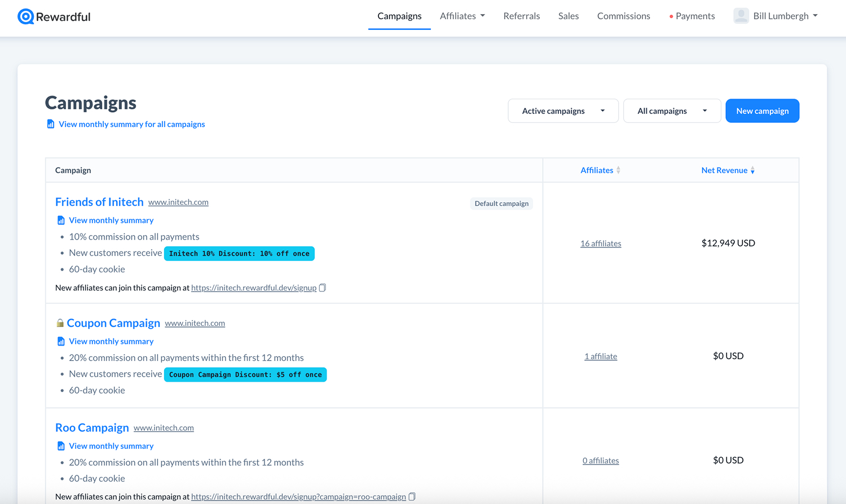Open the Sales page
This screenshot has width=846, height=504.
(x=569, y=16)
